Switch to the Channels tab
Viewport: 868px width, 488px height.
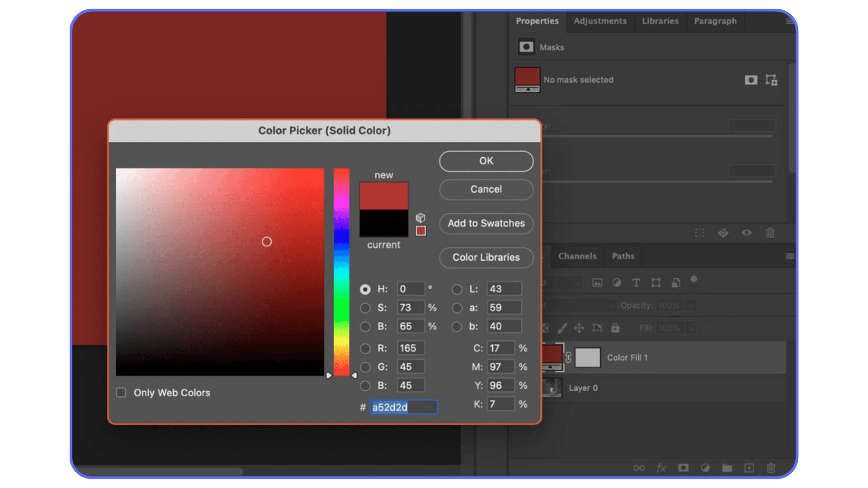tap(577, 256)
